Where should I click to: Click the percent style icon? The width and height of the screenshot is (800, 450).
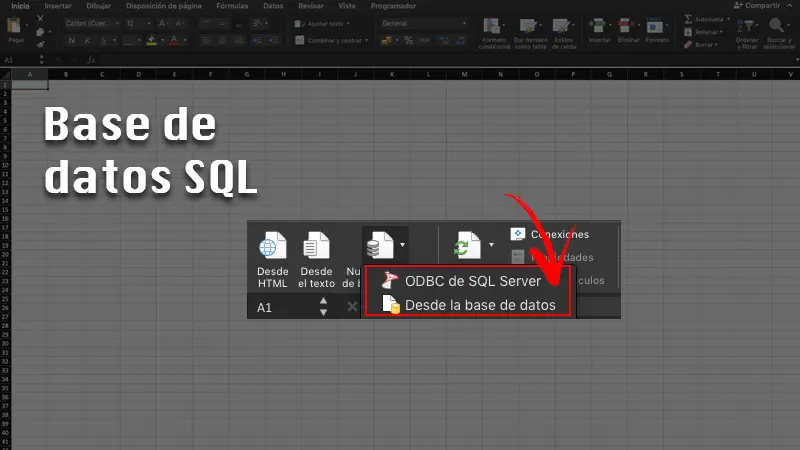pos(409,40)
